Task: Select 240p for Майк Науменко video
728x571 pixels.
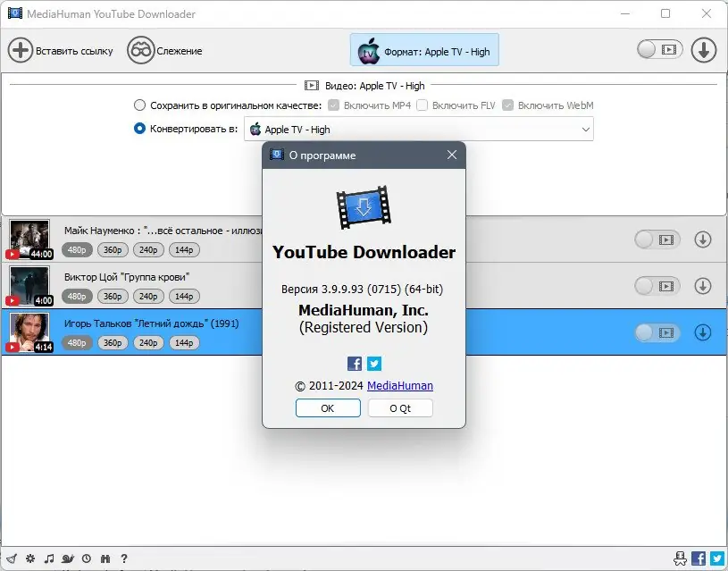Action: (148, 250)
